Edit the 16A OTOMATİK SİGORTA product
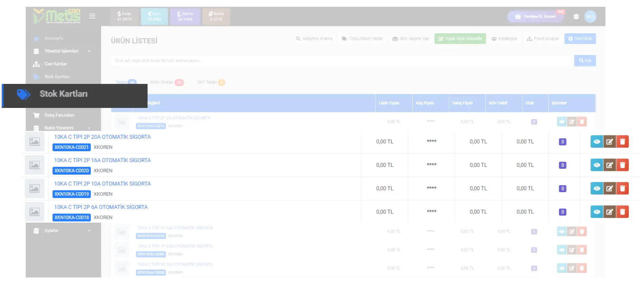Screen dimensions: 644x293 [609, 165]
